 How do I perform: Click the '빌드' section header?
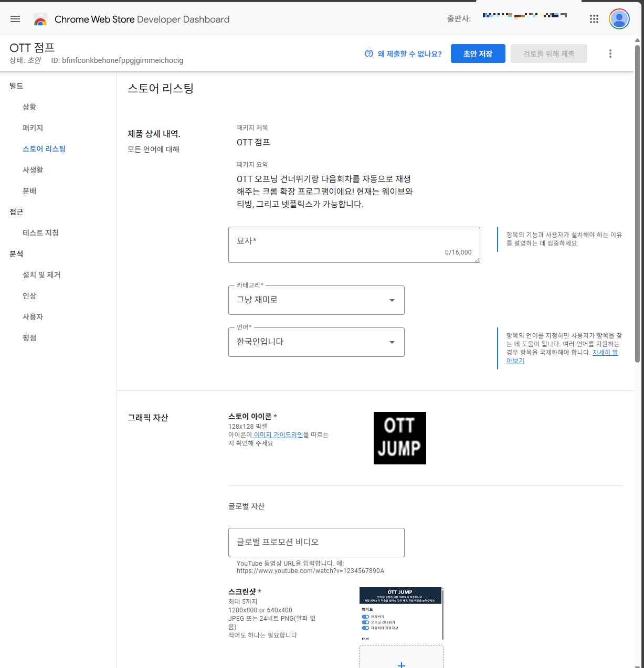click(x=16, y=86)
